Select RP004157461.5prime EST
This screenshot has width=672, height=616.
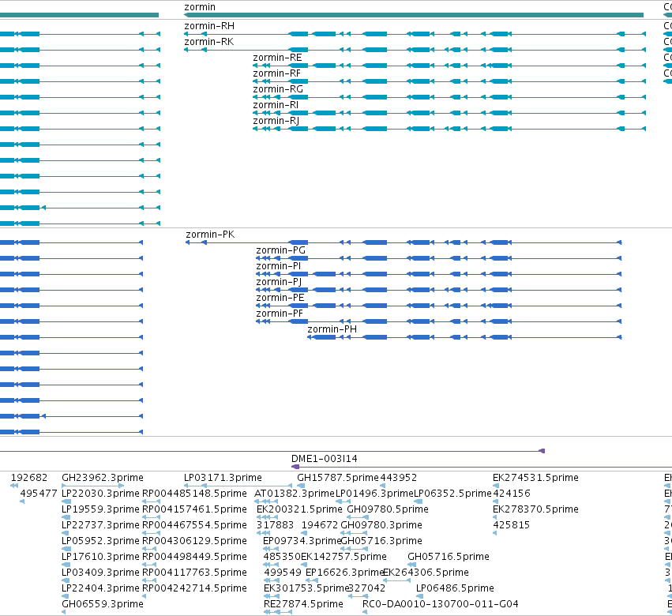194,509
